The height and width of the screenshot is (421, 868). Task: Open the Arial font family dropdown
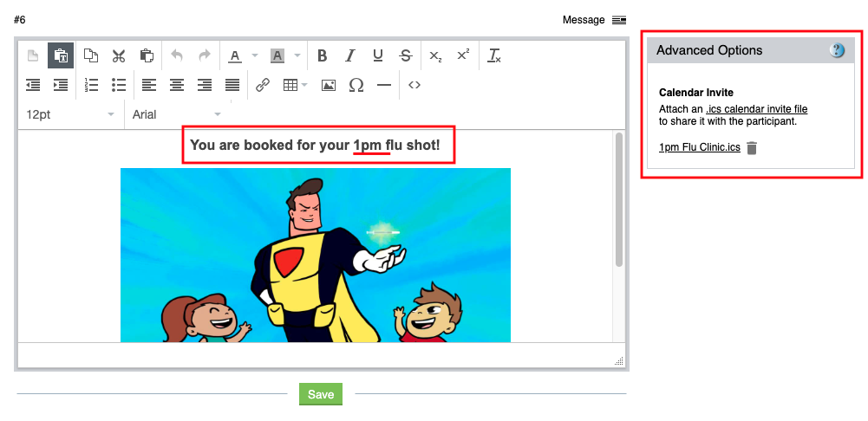[x=177, y=114]
